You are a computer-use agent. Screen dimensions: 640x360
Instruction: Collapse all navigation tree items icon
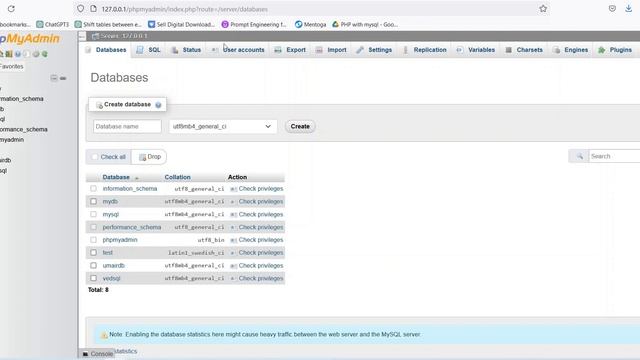tap(54, 78)
